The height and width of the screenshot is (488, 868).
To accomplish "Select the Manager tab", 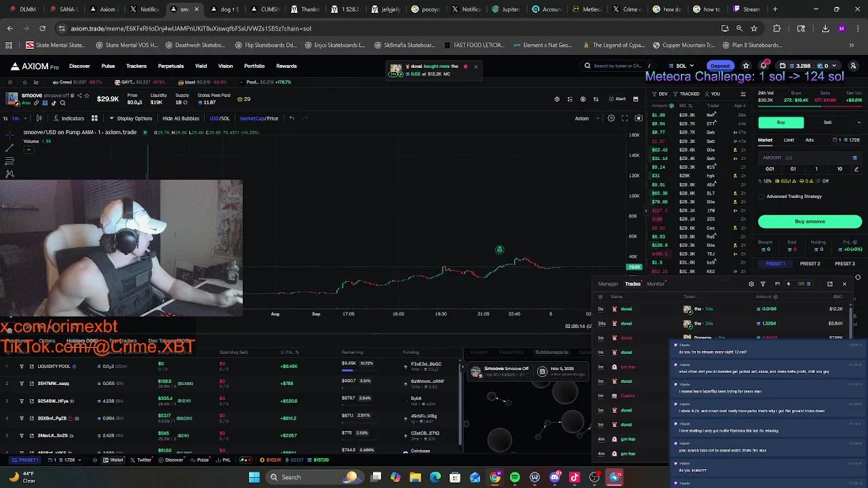I will click(x=608, y=284).
